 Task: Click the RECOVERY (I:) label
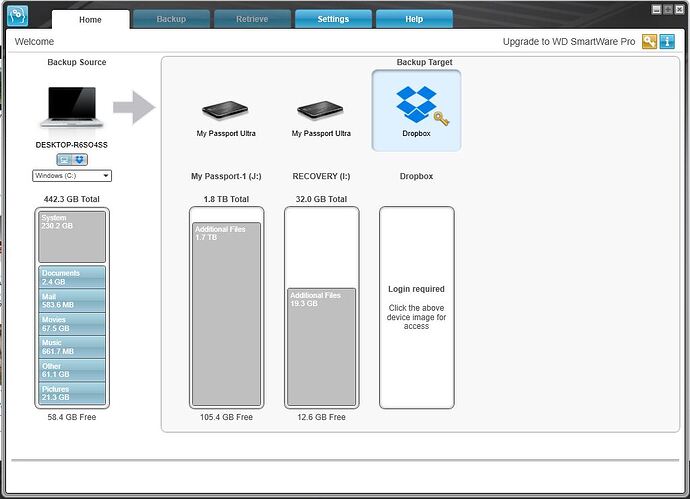[x=321, y=176]
